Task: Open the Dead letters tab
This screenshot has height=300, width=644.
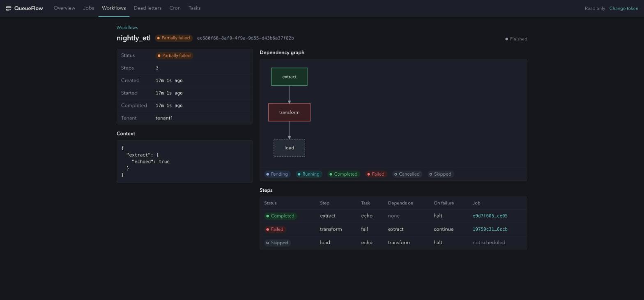Action: (x=147, y=8)
